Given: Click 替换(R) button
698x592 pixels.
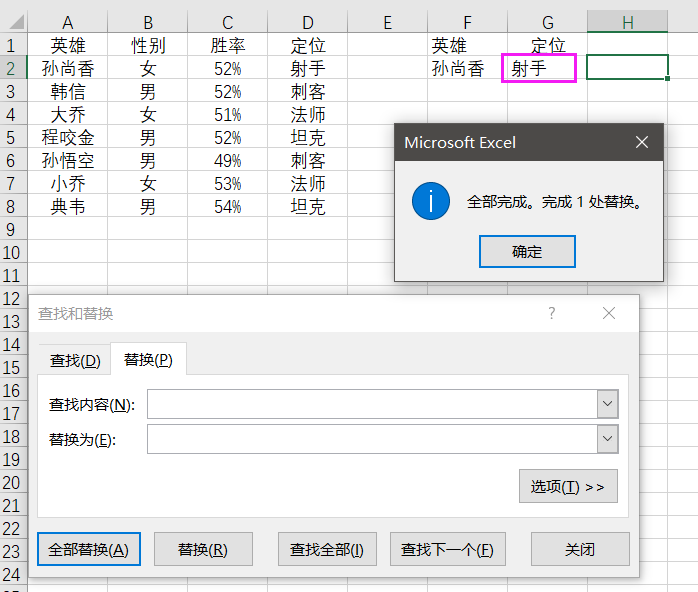Looking at the screenshot, I should click(203, 549).
